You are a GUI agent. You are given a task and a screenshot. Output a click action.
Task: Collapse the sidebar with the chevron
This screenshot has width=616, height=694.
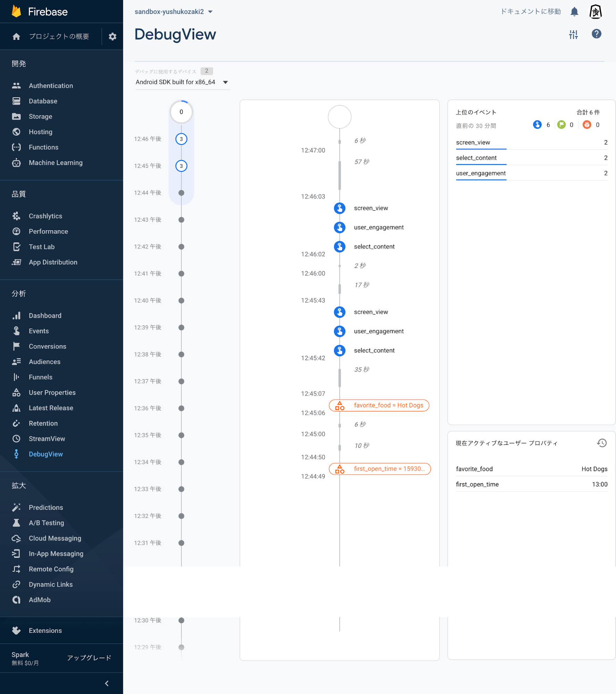[107, 683]
